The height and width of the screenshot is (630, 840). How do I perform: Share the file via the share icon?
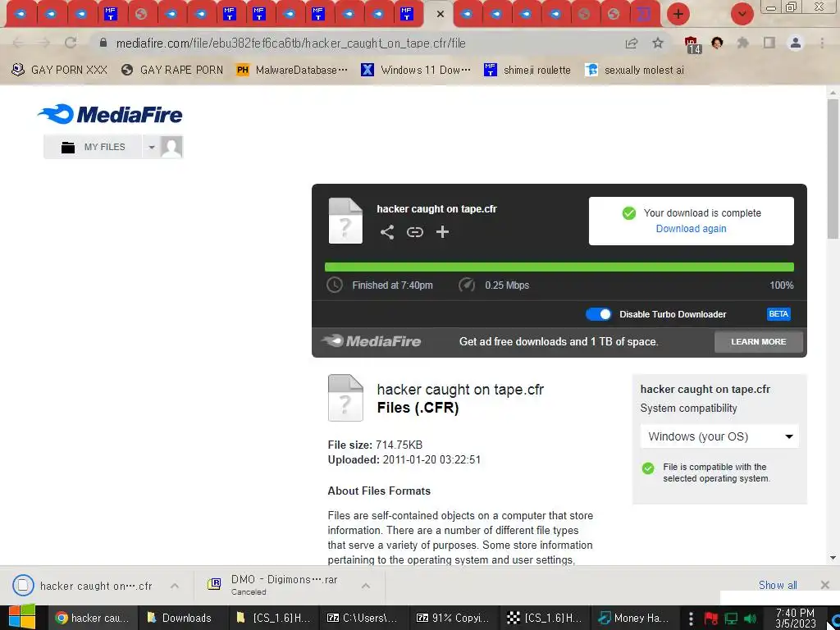pos(387,232)
